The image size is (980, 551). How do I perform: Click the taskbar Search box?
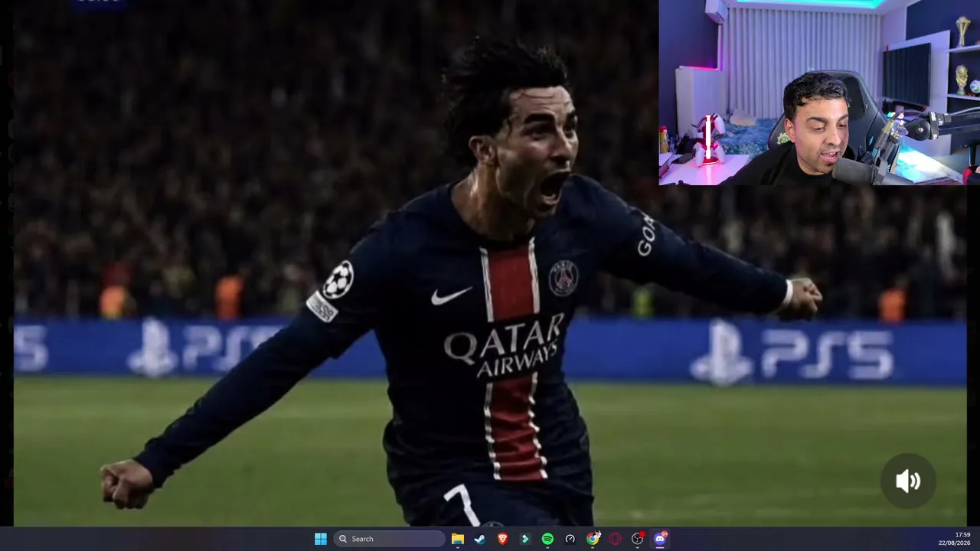390,539
